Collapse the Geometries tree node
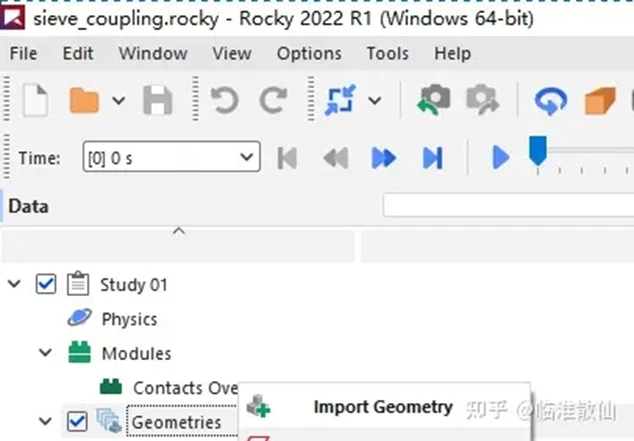634x441 pixels. coord(45,421)
